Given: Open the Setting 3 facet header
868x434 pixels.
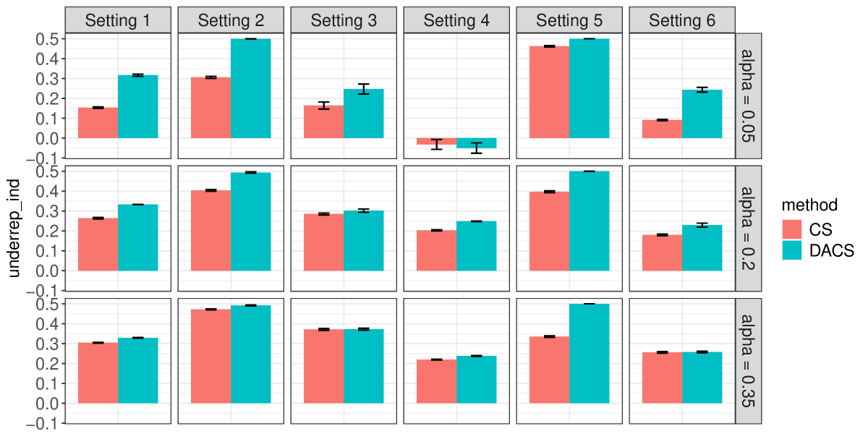Looking at the screenshot, I should (344, 20).
